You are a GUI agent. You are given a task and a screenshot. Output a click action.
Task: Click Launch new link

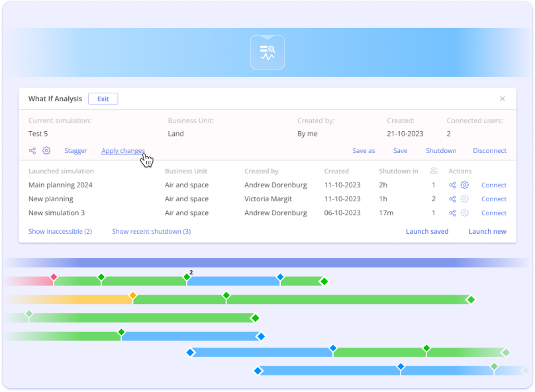(487, 231)
